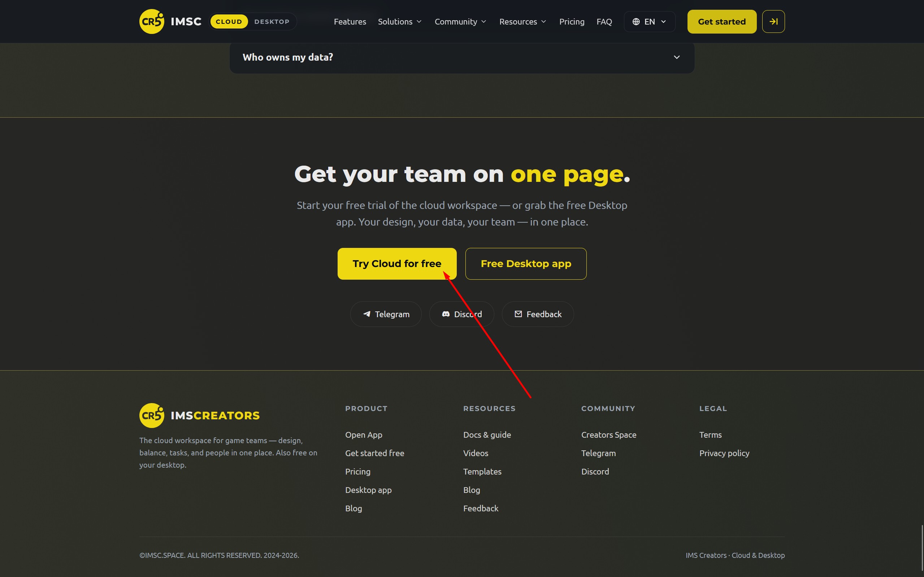
Task: Open Docs & guide footer link
Action: pyautogui.click(x=487, y=435)
